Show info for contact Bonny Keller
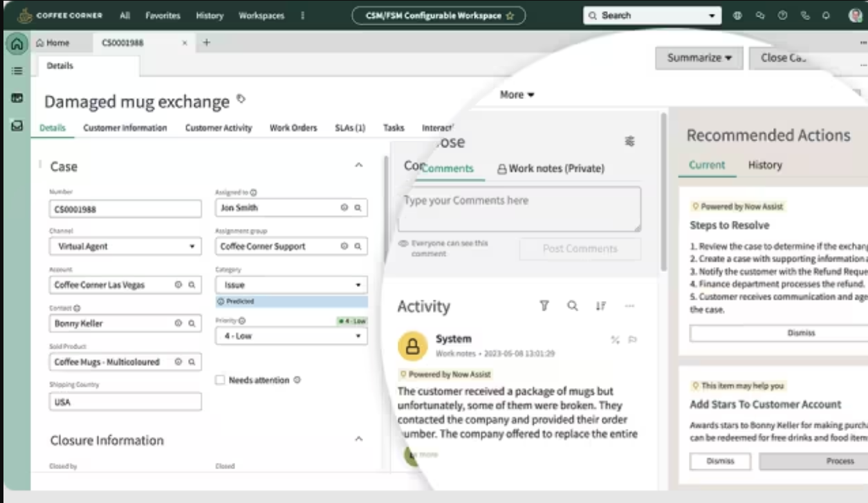The width and height of the screenshot is (868, 503). click(x=178, y=323)
